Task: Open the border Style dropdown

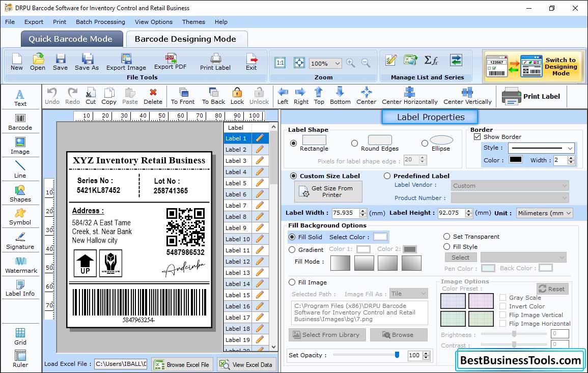Action: pos(542,148)
